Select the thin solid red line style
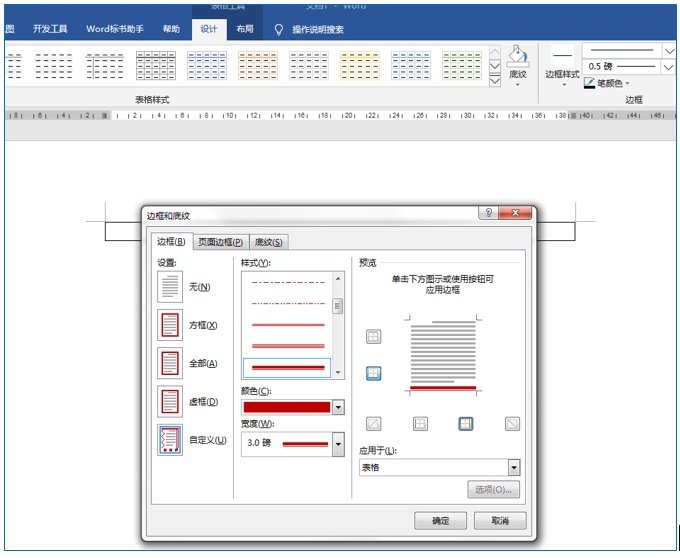680x558 pixels. coord(288,325)
